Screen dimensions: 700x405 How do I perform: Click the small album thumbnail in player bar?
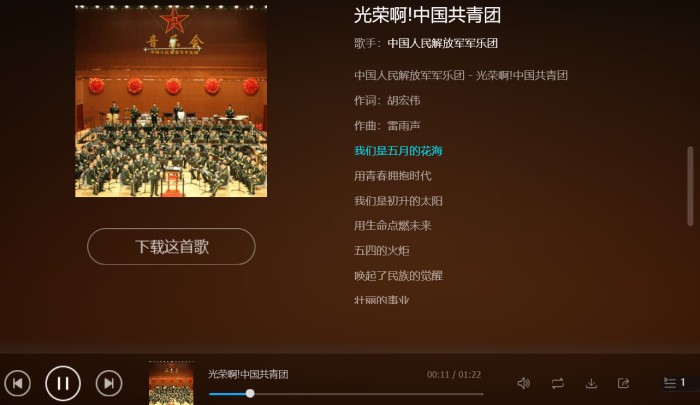point(171,383)
